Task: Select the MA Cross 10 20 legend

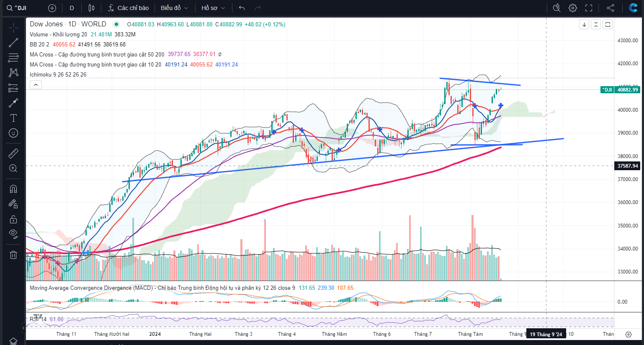Action: [95, 64]
